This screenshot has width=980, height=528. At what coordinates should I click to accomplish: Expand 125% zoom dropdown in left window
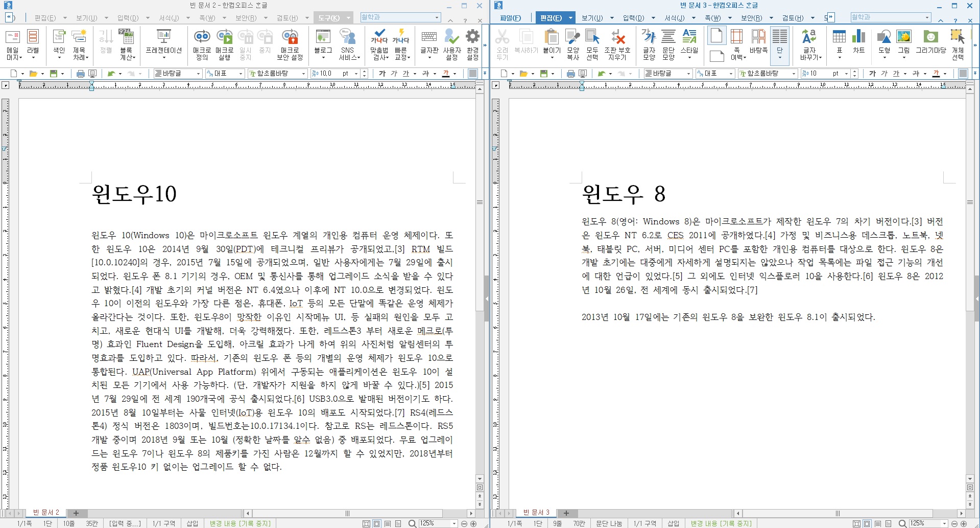tap(454, 523)
